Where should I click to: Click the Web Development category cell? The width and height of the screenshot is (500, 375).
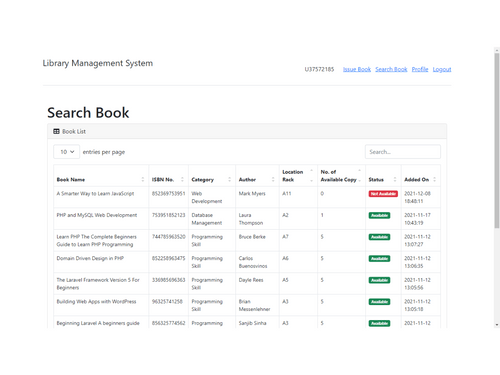click(212, 197)
